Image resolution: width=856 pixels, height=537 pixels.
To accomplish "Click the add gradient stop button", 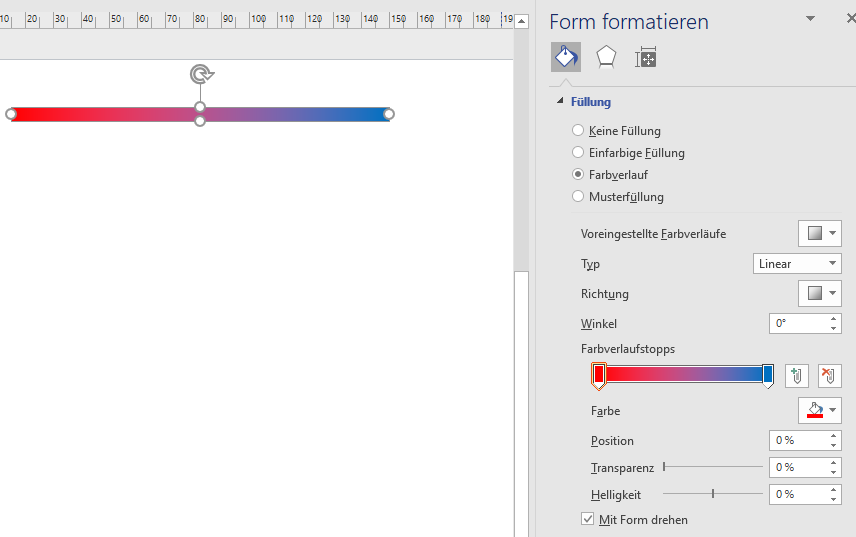I will pos(796,376).
